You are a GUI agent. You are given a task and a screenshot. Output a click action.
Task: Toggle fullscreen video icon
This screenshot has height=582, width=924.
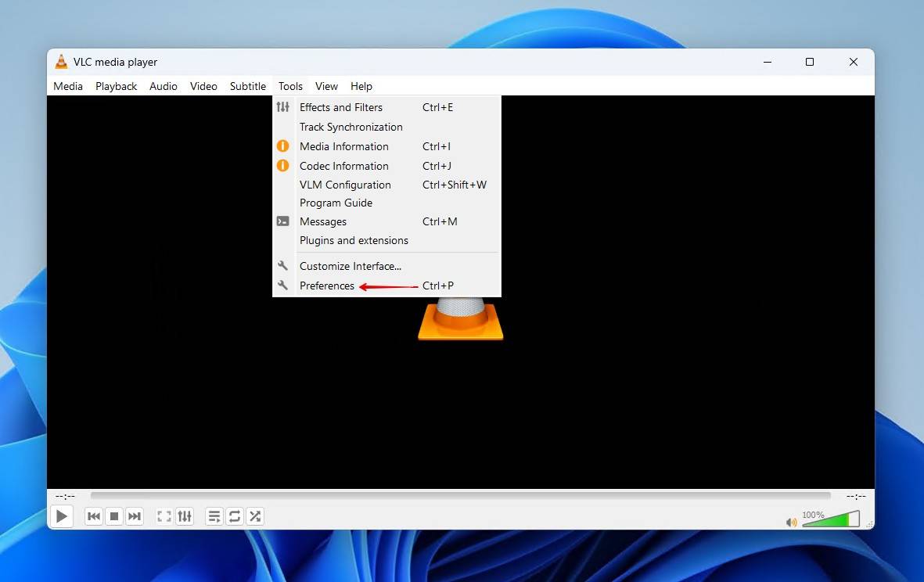(x=164, y=516)
